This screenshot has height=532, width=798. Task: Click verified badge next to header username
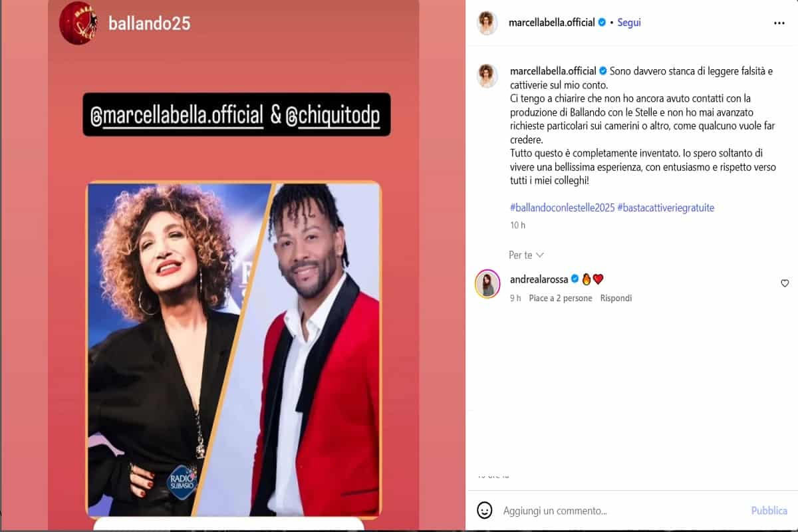[602, 23]
